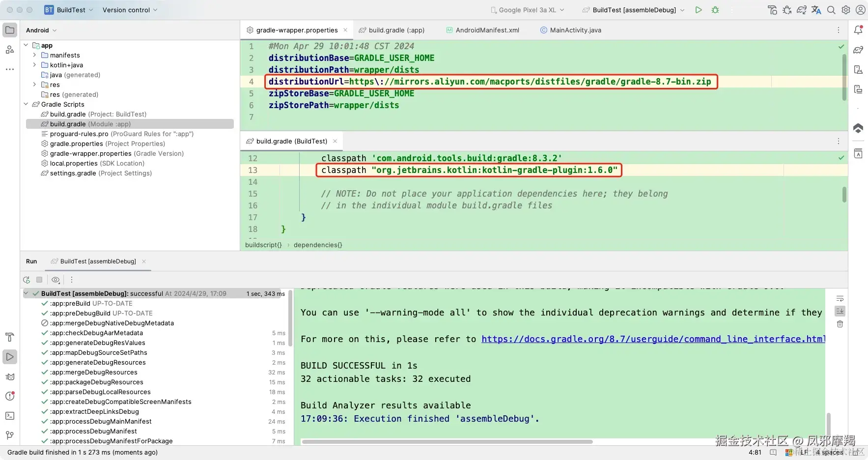Select proguard-rules.pro in Gradle Scripts
Viewport: 868px width, 460px height.
coord(117,134)
